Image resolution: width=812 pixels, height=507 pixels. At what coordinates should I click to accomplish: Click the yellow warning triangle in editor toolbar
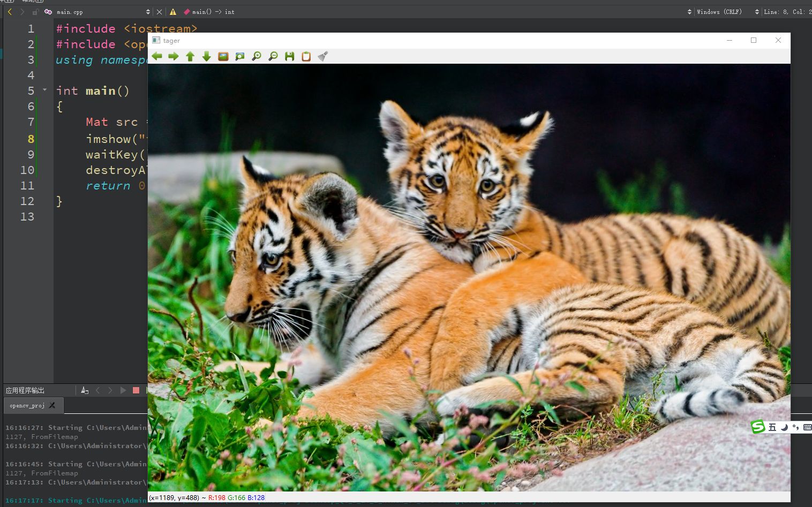[x=173, y=12]
